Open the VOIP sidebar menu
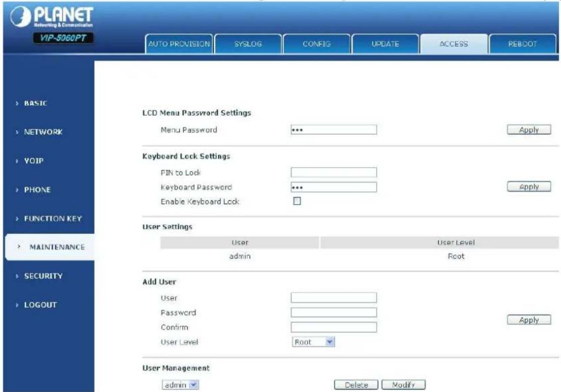Screen dimensions: 561x392 tap(34, 161)
